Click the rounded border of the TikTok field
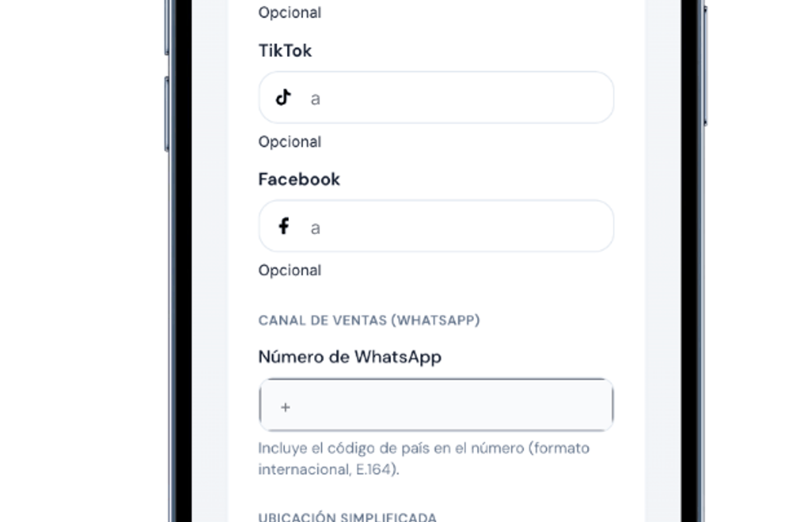This screenshot has height=522, width=812. coord(436,75)
